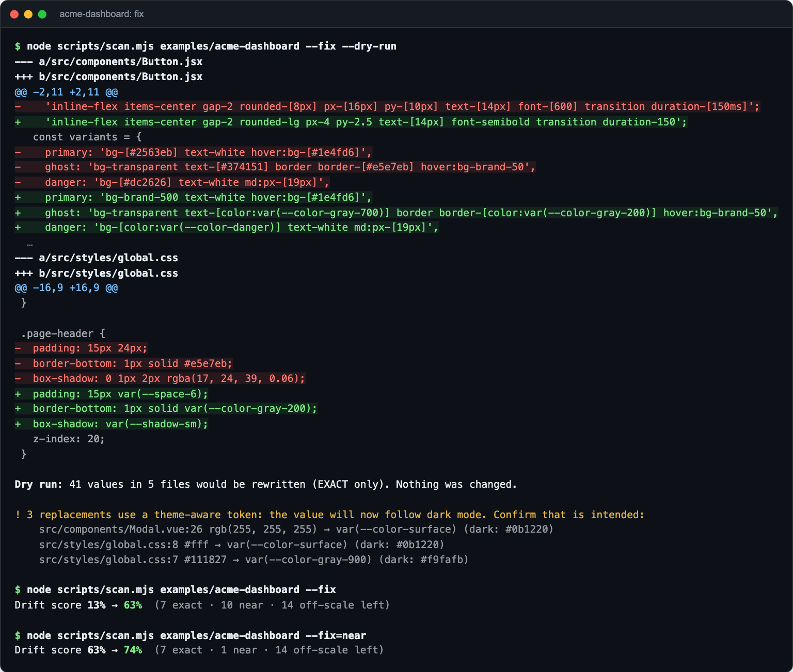Click added line 'primary: bg-brand-500'
The image size is (793, 672).
coord(194,198)
